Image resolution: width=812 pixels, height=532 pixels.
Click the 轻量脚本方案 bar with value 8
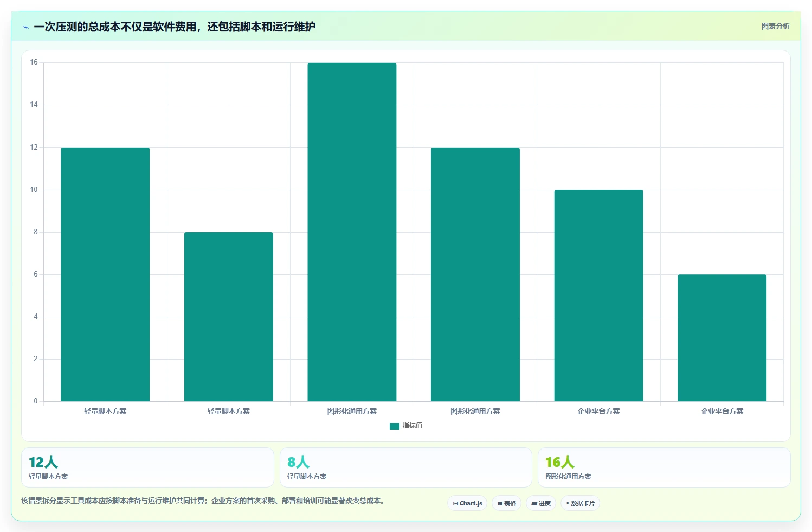click(x=229, y=317)
